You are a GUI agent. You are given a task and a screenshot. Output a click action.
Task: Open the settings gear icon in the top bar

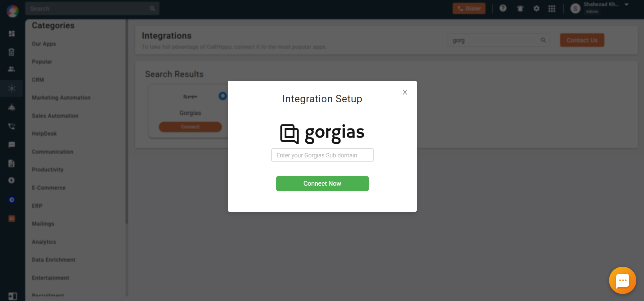coord(536,8)
